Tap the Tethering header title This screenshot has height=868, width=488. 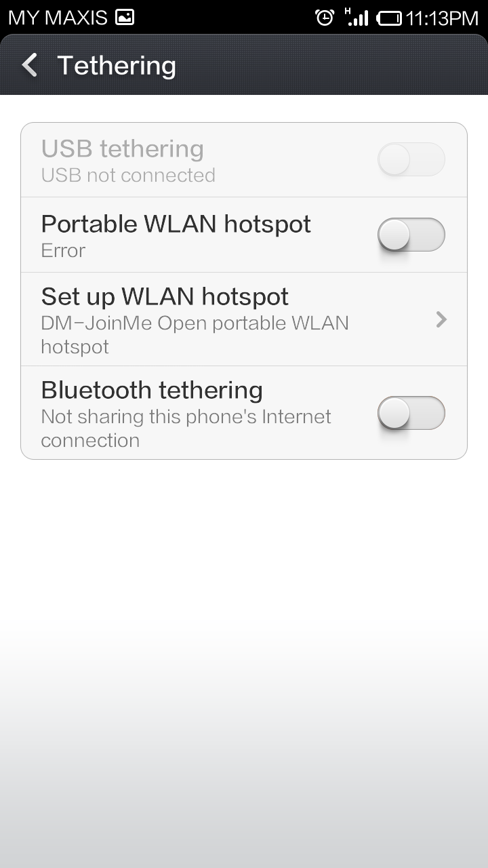pyautogui.click(x=117, y=66)
